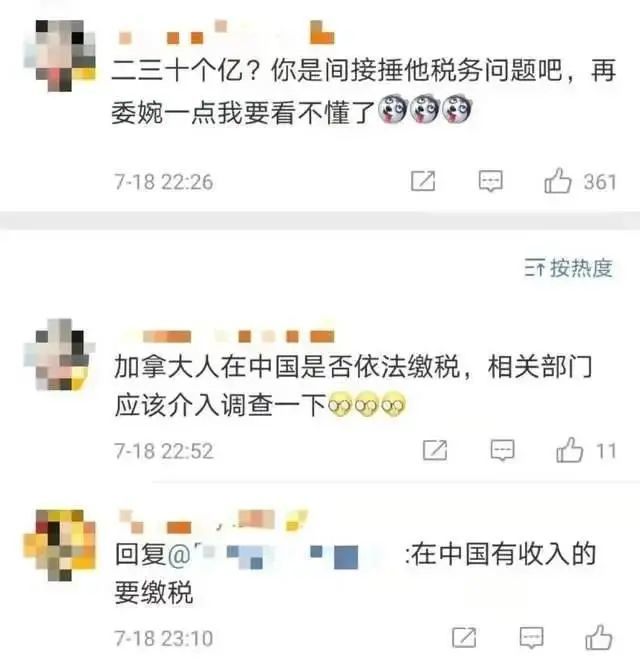Open username of the 23:10 replier
Screen dimensions: 640x667
[x=213, y=522]
